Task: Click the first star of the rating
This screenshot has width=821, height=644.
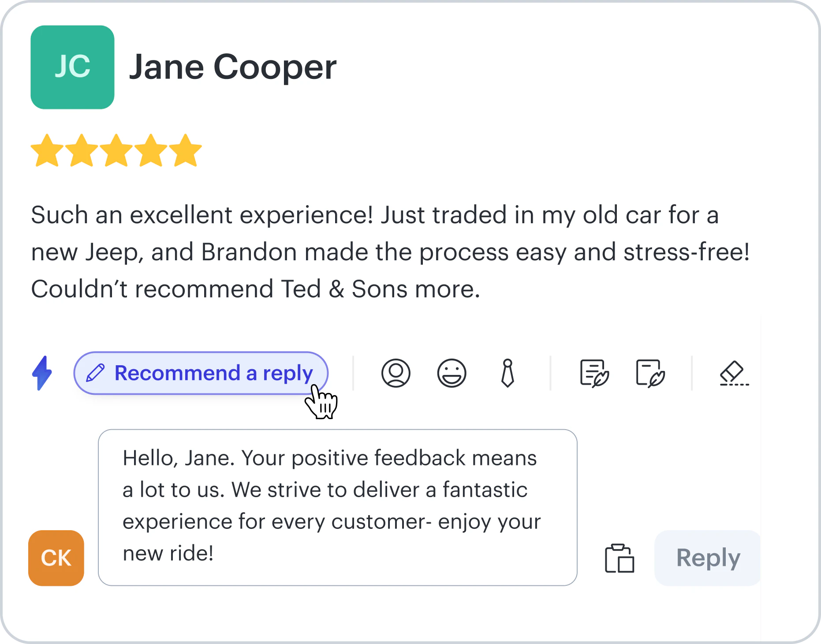Action: click(47, 150)
